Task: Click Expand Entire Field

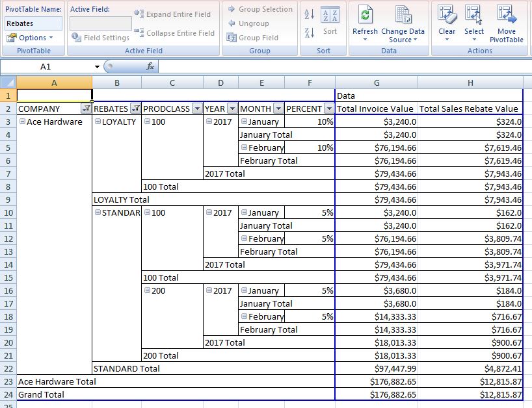Action: [173, 14]
